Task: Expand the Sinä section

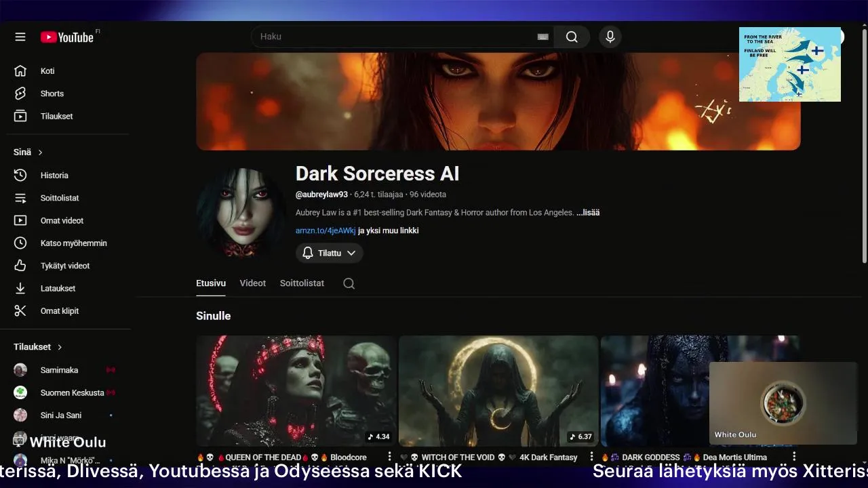Action: (x=28, y=152)
